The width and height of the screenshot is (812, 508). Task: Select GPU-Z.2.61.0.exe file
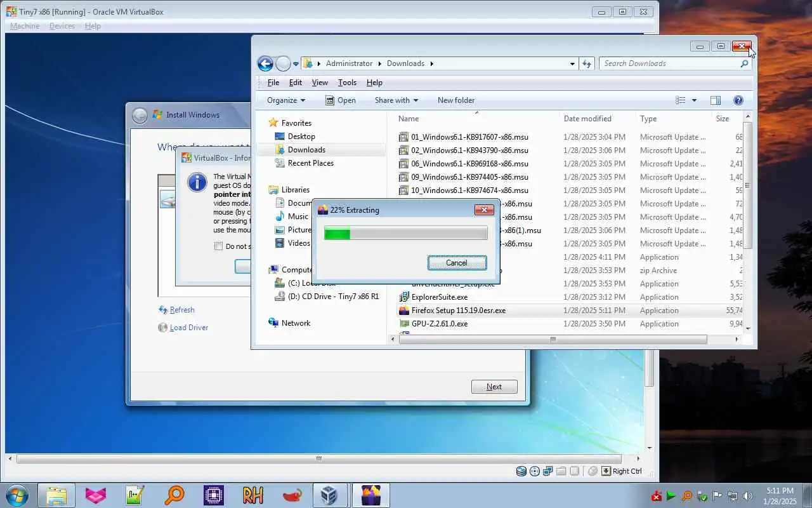440,324
